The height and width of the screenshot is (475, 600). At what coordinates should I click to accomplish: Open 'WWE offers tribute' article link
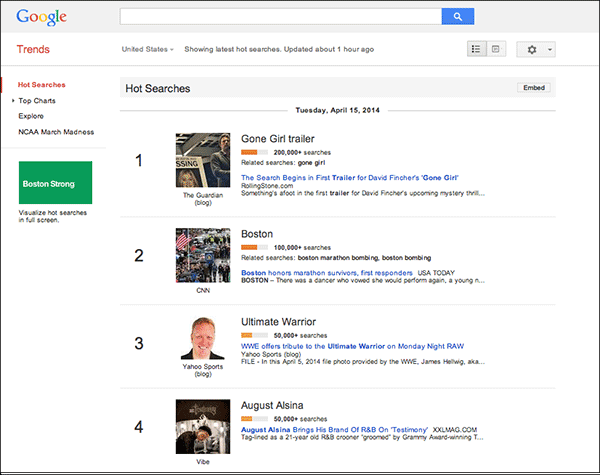click(x=352, y=346)
